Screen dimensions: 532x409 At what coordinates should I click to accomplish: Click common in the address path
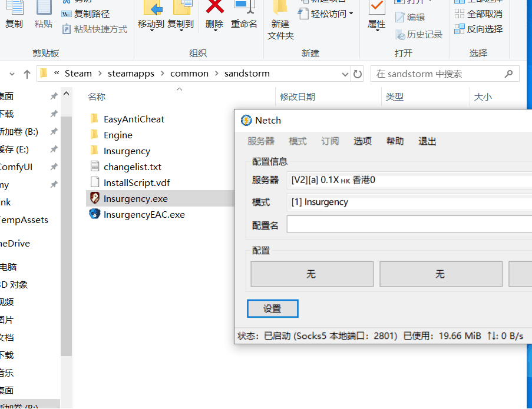[x=189, y=74]
